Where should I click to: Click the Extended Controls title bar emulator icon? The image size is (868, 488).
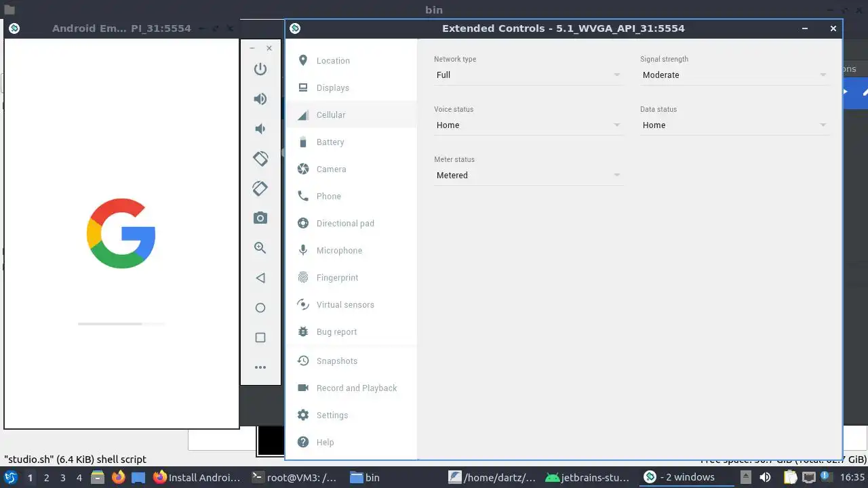294,28
